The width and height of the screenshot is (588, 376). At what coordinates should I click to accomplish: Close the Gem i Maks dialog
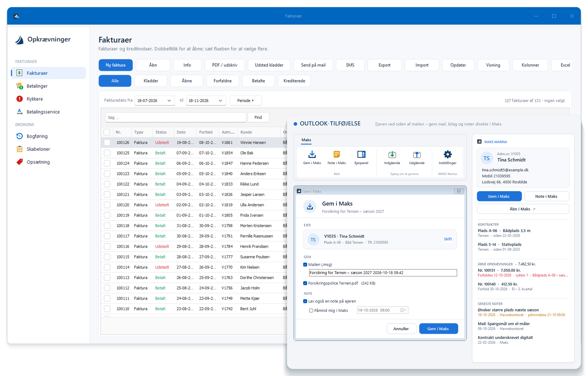458,191
